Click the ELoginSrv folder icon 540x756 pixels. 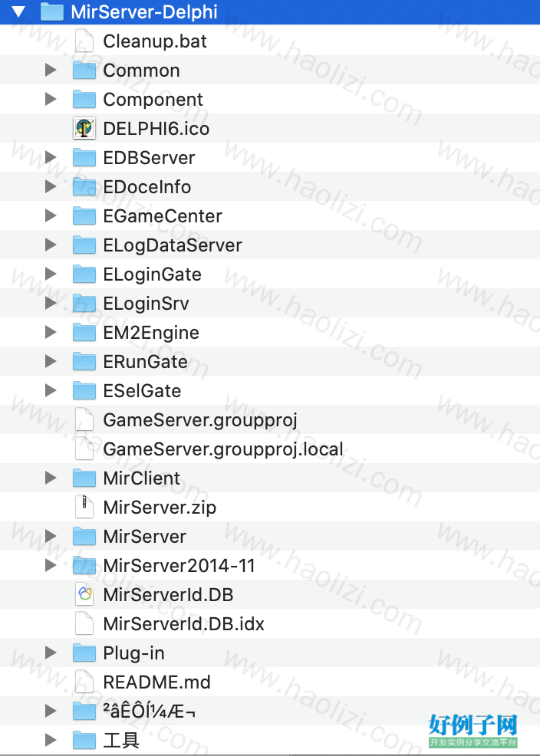click(84, 303)
